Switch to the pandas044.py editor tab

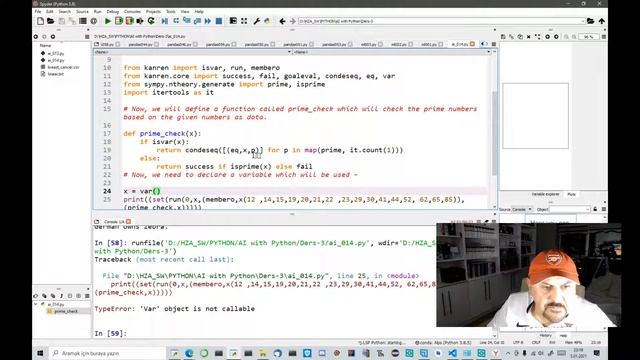[x=140, y=44]
